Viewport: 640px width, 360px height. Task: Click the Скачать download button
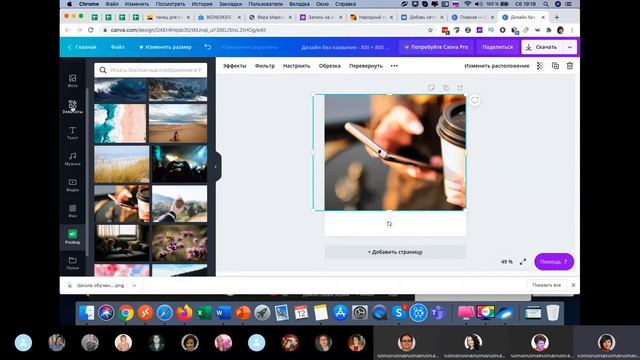(x=542, y=47)
